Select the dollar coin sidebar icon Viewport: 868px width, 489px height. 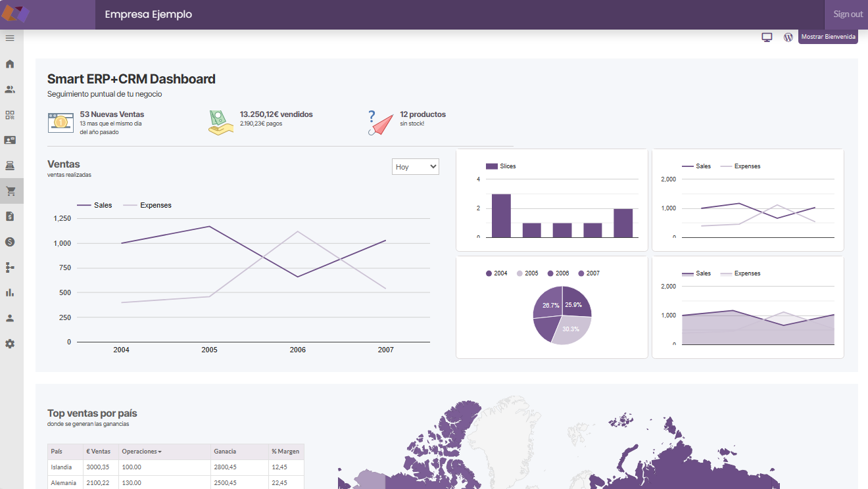(x=10, y=242)
